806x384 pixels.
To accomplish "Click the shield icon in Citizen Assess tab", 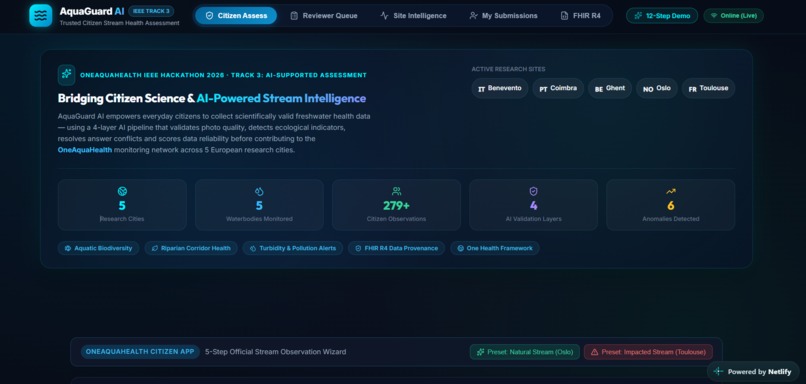I will [209, 15].
